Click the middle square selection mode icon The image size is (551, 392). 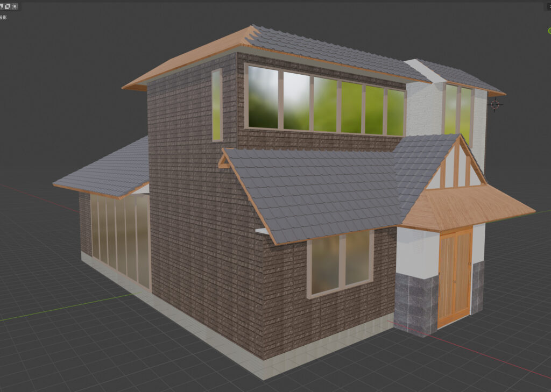click(8, 6)
